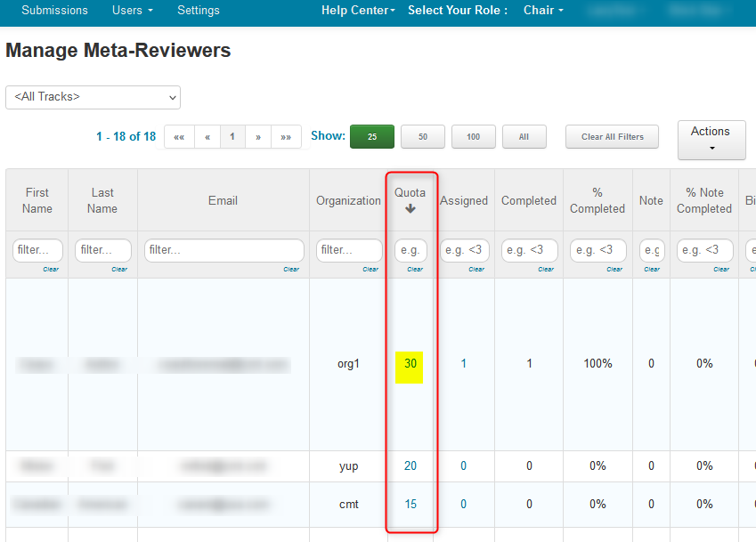Clear the Note filter

tap(652, 270)
